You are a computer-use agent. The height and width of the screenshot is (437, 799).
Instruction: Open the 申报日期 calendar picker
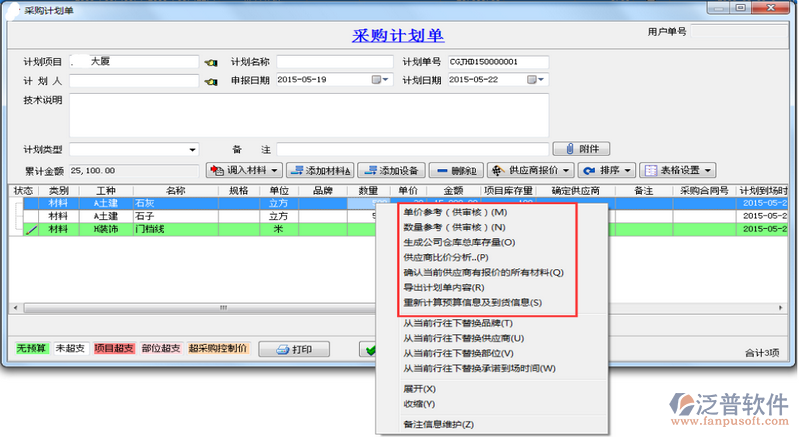(x=380, y=79)
